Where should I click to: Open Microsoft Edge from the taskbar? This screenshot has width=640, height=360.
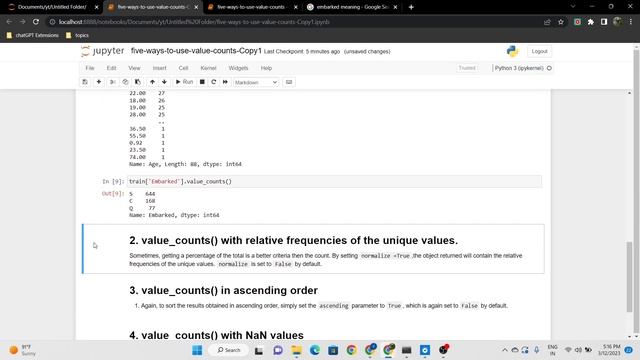point(315,350)
